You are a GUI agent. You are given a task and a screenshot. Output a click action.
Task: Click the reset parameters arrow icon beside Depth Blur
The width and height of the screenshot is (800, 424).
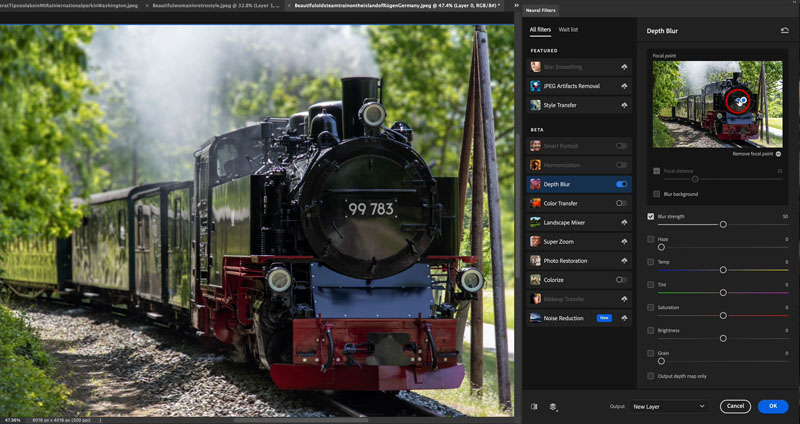pyautogui.click(x=785, y=31)
